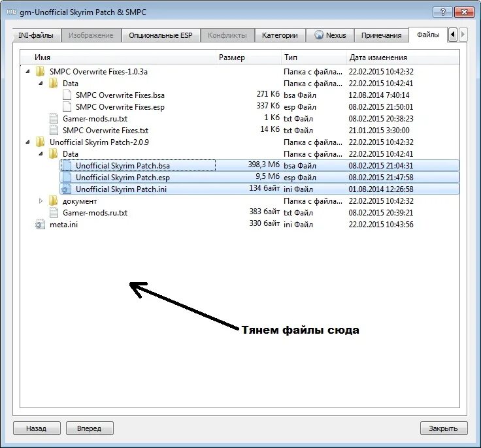Select the документ folder row
The height and width of the screenshot is (448, 481).
point(240,201)
